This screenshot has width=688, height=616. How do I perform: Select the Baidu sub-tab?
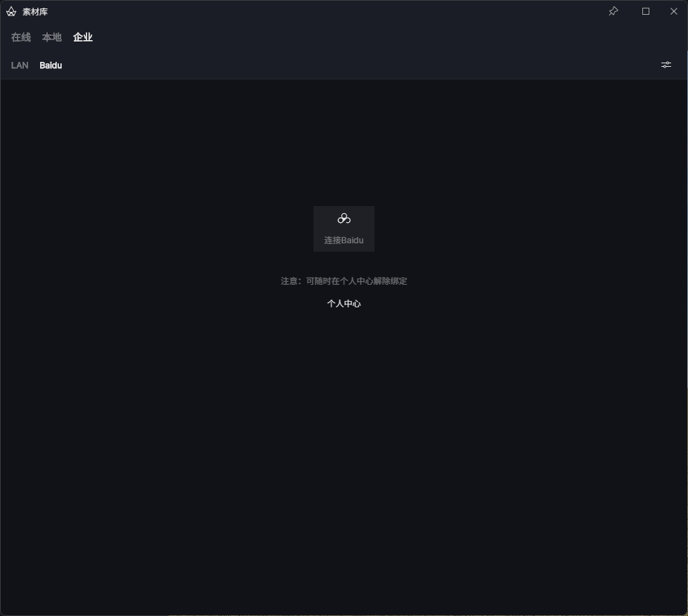point(51,65)
